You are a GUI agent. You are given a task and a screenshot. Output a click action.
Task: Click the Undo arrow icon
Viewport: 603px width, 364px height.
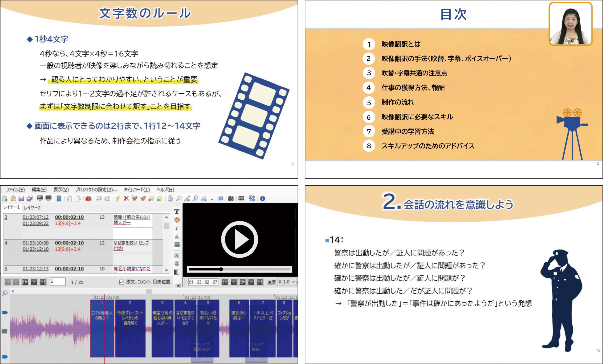[x=99, y=199]
